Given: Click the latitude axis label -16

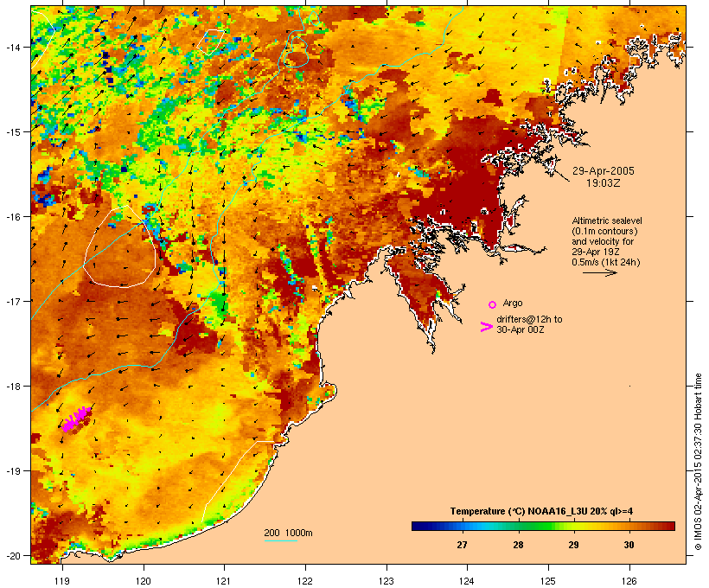Looking at the screenshot, I should pyautogui.click(x=12, y=217).
